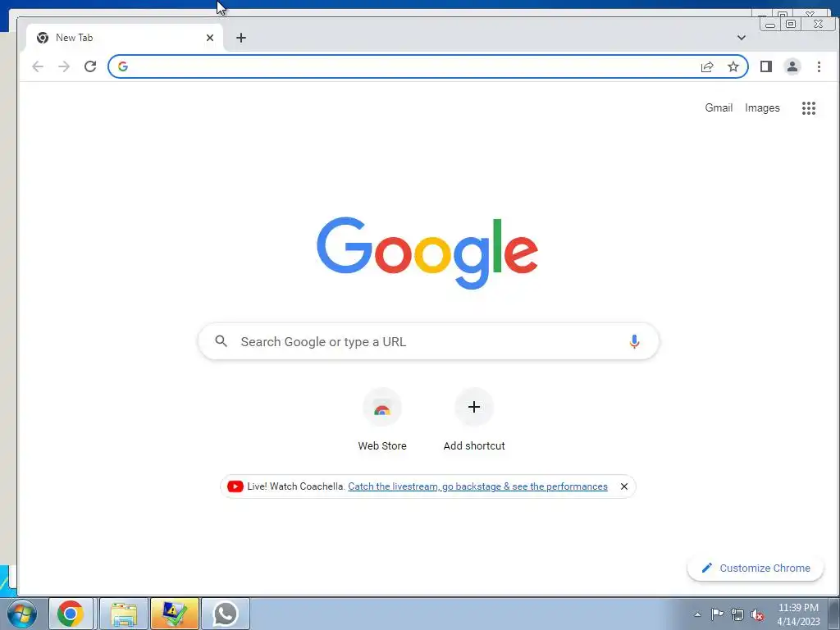Open the profile avatar menu

pos(792,66)
